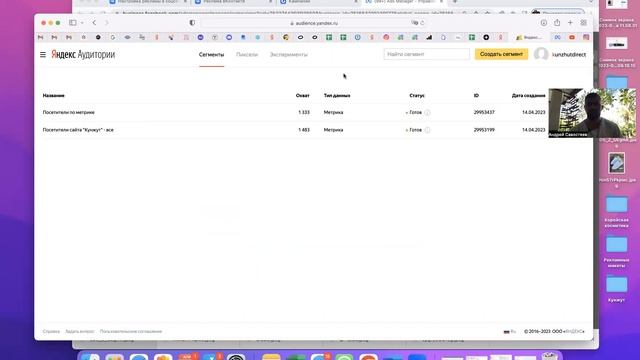The height and width of the screenshot is (360, 640).
Task: Click the coverage value 1 333
Action: coord(304,112)
